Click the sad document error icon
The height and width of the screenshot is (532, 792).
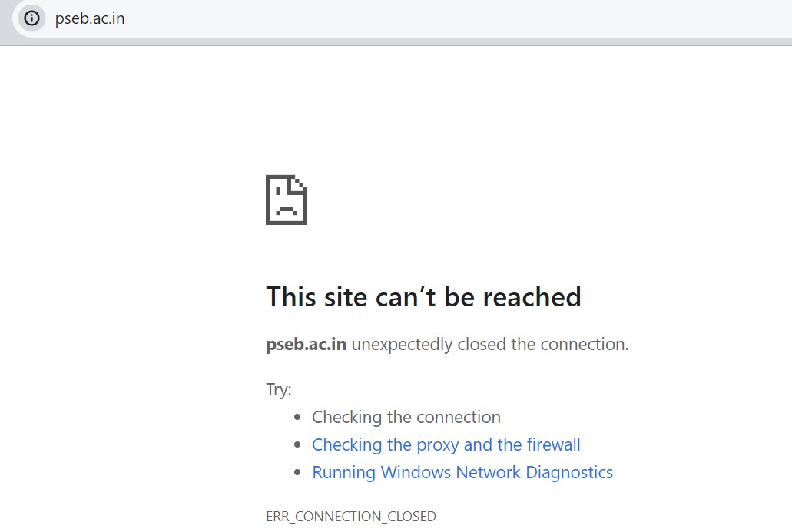(286, 199)
